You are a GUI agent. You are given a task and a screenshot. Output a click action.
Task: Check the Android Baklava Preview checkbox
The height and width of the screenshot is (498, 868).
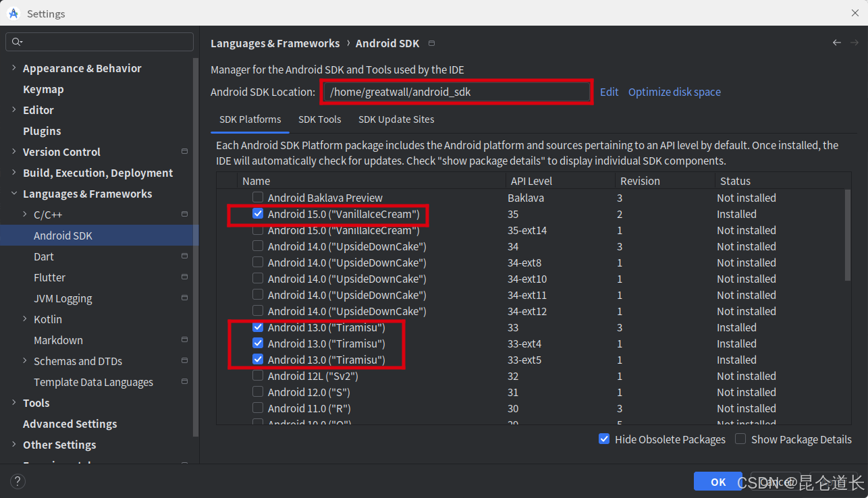tap(258, 198)
